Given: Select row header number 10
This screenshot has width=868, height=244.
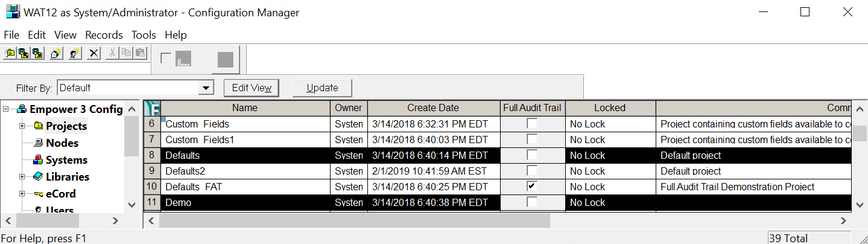Looking at the screenshot, I should (x=152, y=187).
